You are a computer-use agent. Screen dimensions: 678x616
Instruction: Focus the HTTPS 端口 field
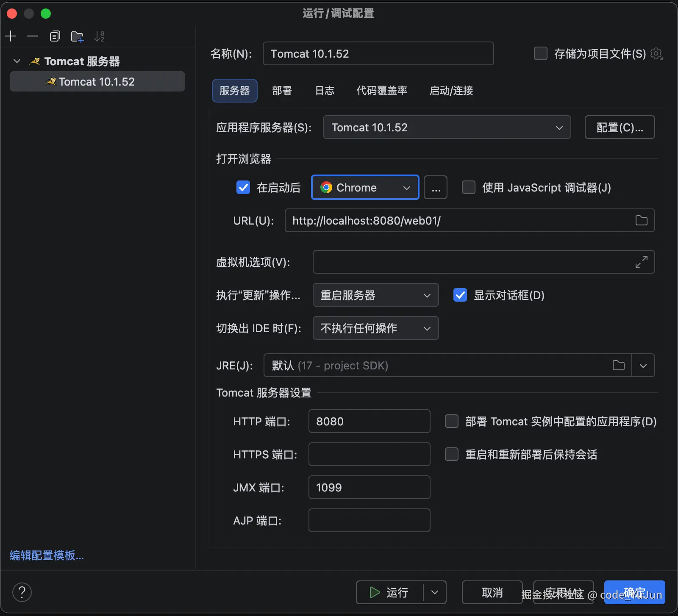coord(370,454)
